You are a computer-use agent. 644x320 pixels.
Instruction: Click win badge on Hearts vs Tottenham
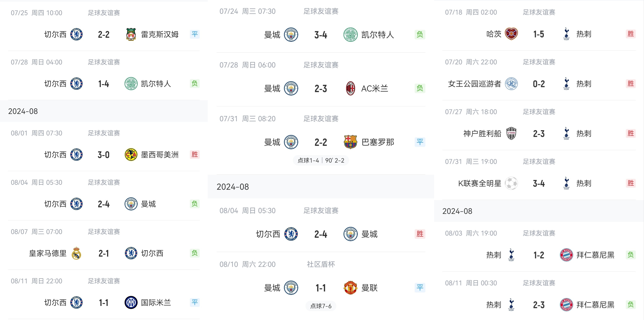(630, 34)
